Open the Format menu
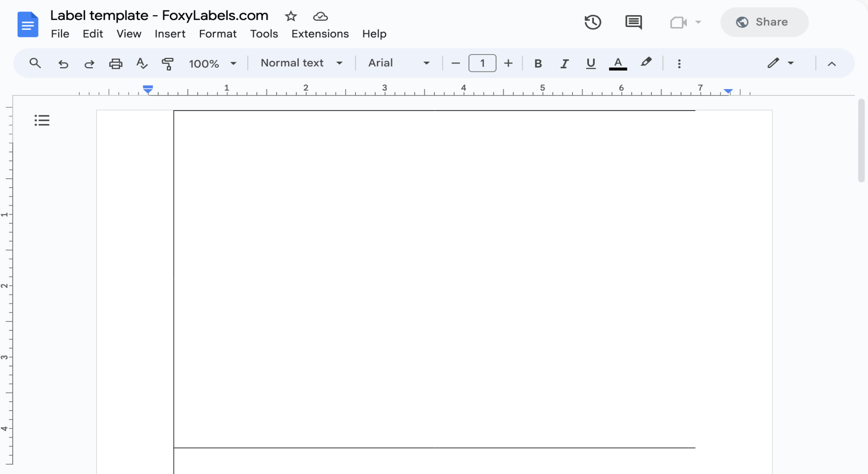Screen dimensions: 868x474 click(x=217, y=34)
